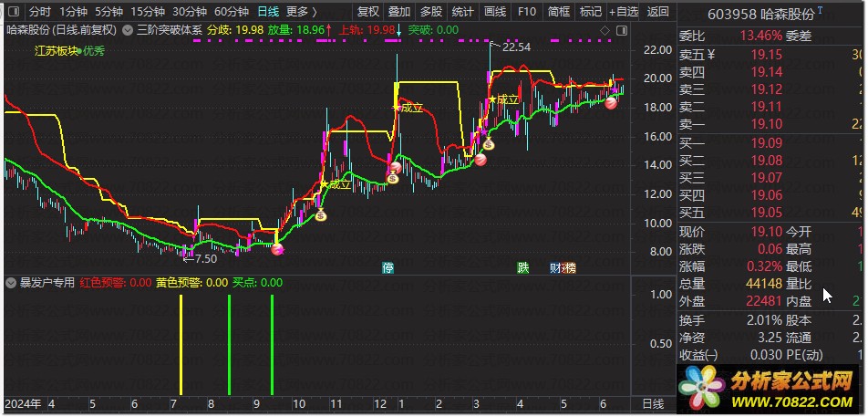
Task: Click the green 跌 info marker icon
Action: click(x=523, y=268)
